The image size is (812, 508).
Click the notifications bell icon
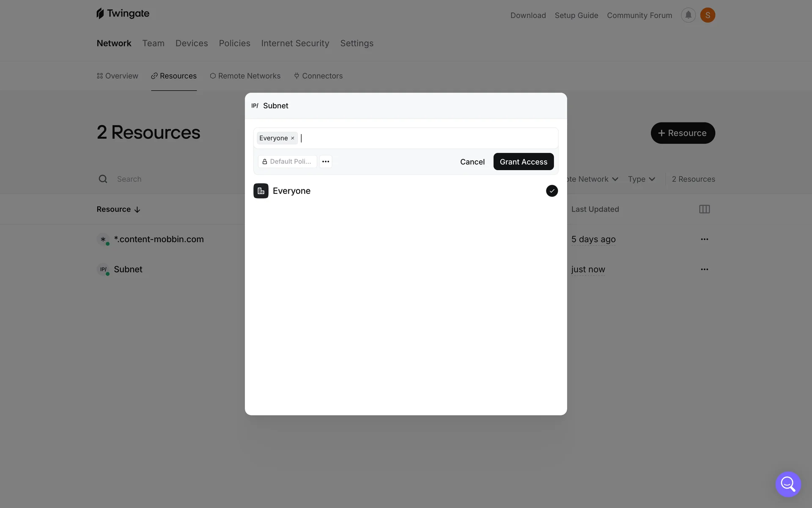[x=688, y=15]
